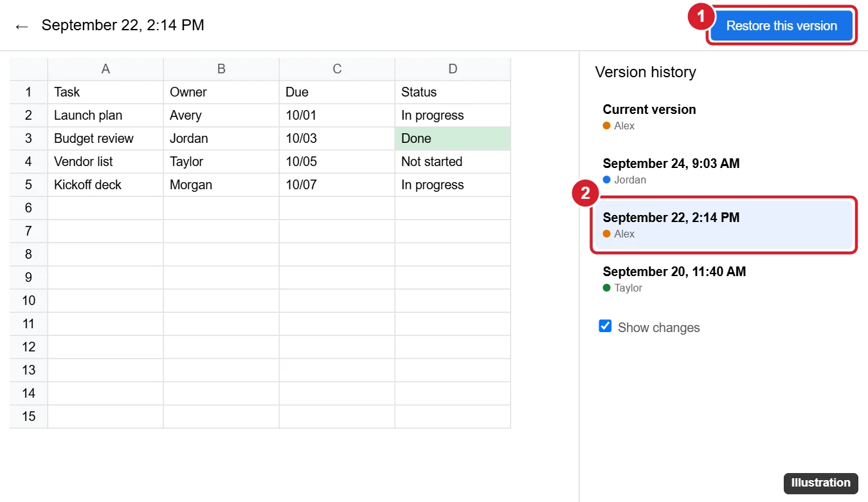Image resolution: width=868 pixels, height=502 pixels.
Task: Select row 6 header
Action: (28, 208)
